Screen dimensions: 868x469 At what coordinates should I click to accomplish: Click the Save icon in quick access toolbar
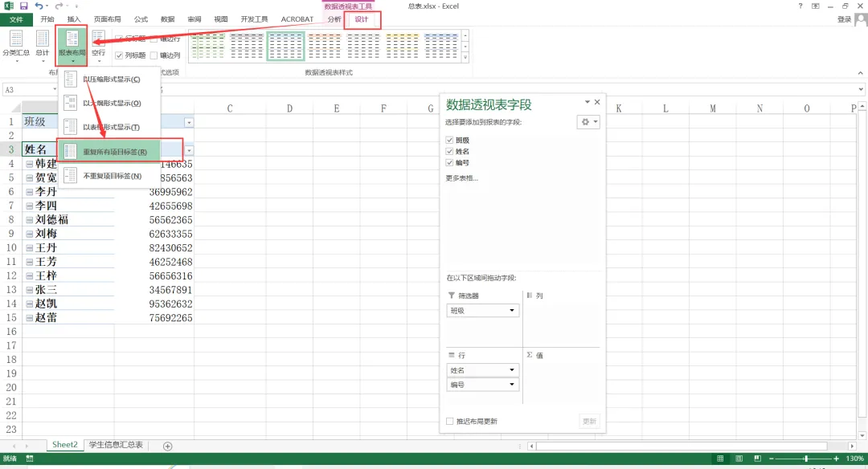(x=24, y=6)
